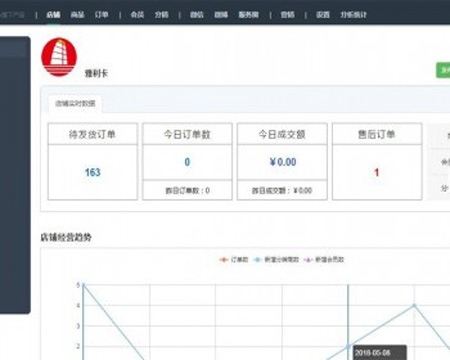Open the after-sale order count 1
The width and height of the screenshot is (450, 360).
(377, 172)
